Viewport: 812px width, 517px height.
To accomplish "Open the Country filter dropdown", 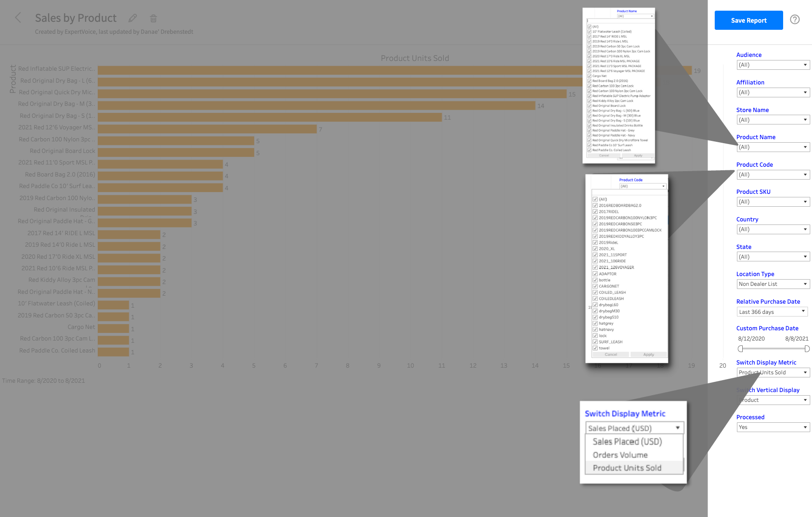I will (773, 229).
